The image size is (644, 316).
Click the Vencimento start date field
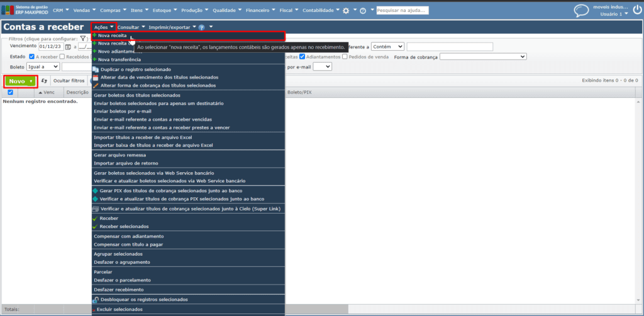(x=52, y=46)
